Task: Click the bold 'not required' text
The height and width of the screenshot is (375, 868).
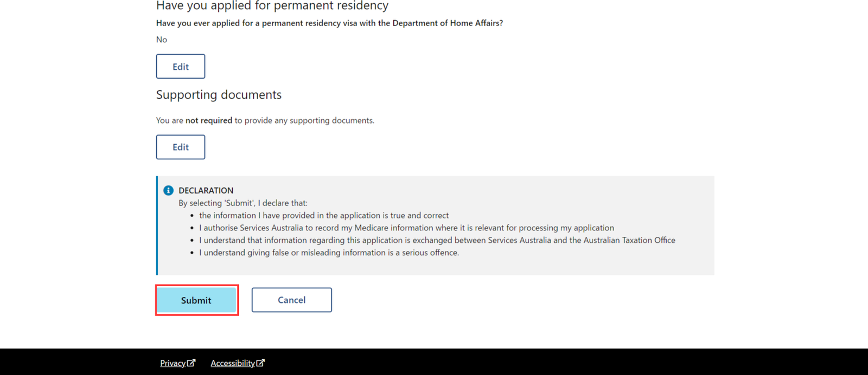Action: (x=209, y=120)
